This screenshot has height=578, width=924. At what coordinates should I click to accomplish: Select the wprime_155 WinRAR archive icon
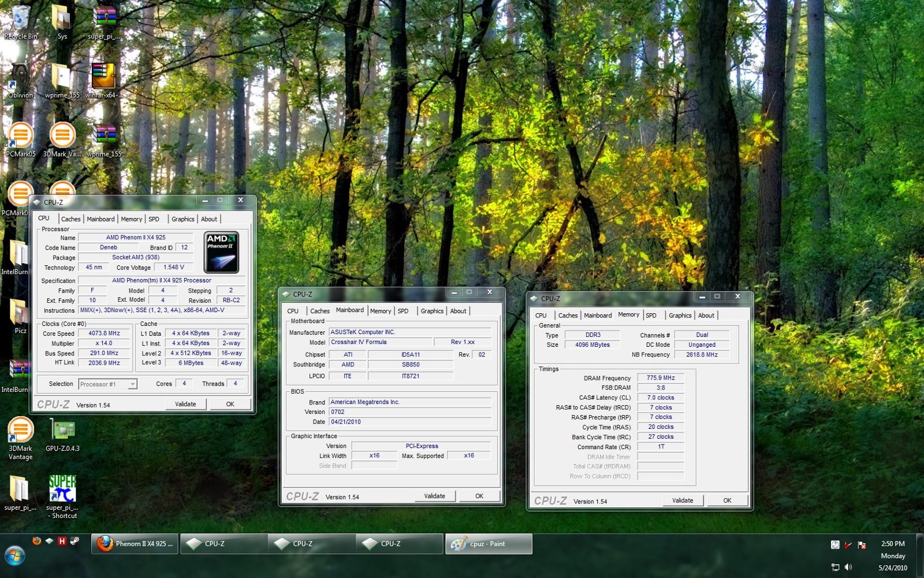(x=105, y=140)
